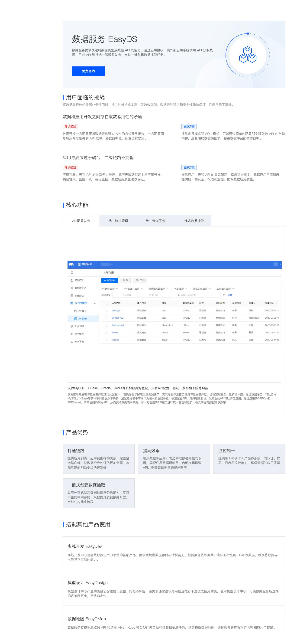Viewport: 297px width, 644px height.
Task: Collapse the API管理列表 submenu arrow
Action: pos(95,303)
